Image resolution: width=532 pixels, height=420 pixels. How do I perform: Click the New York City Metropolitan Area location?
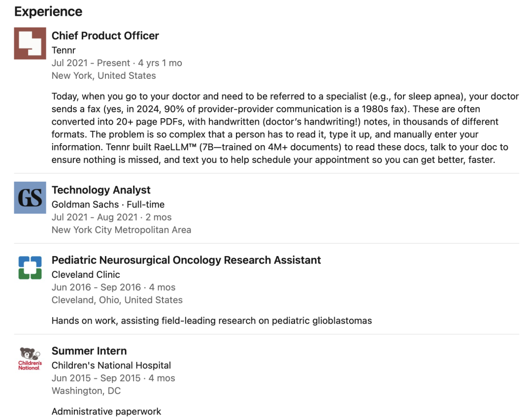[x=121, y=229]
